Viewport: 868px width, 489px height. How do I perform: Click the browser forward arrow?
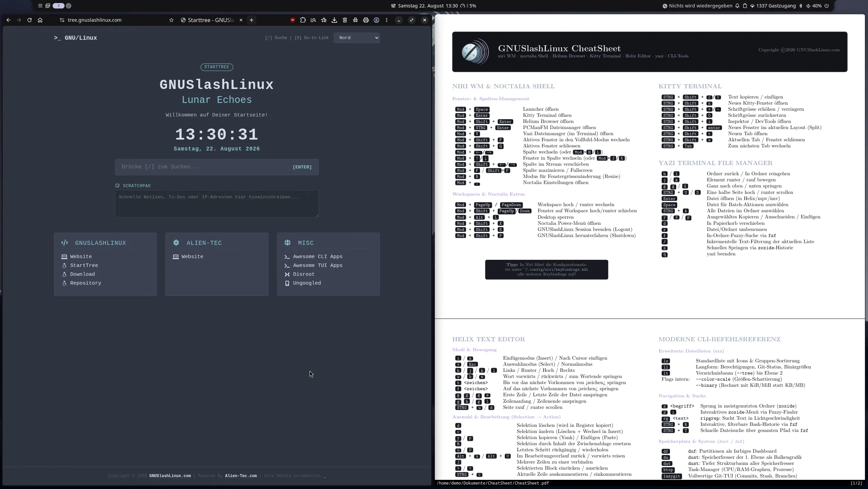coord(19,20)
